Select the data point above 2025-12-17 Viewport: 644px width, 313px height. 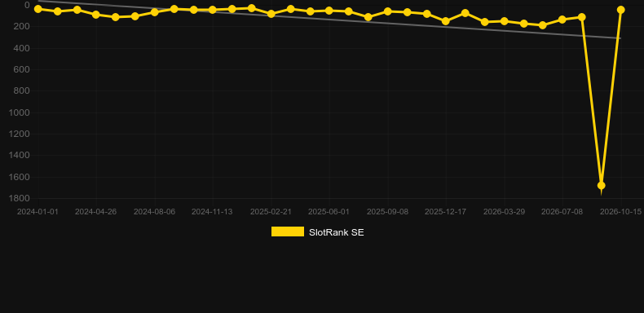click(446, 21)
